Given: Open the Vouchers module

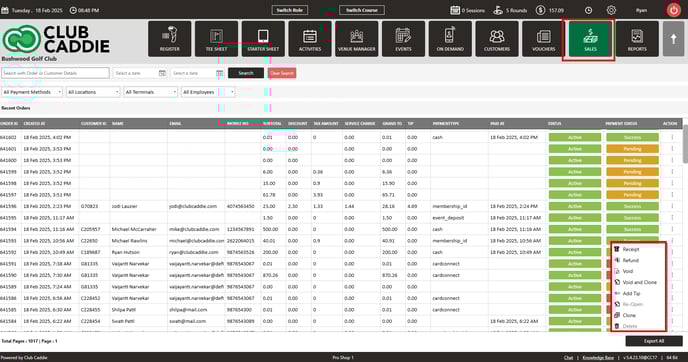Looking at the screenshot, I should [x=544, y=39].
